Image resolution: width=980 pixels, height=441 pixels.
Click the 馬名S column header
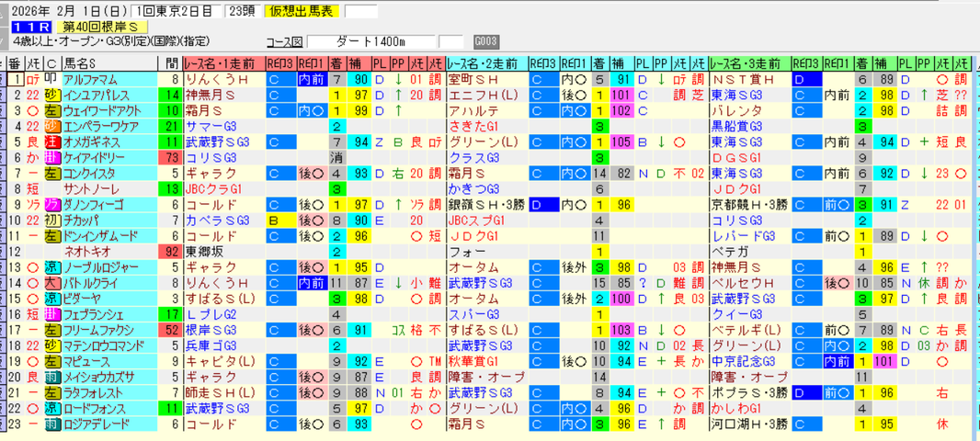[110, 63]
